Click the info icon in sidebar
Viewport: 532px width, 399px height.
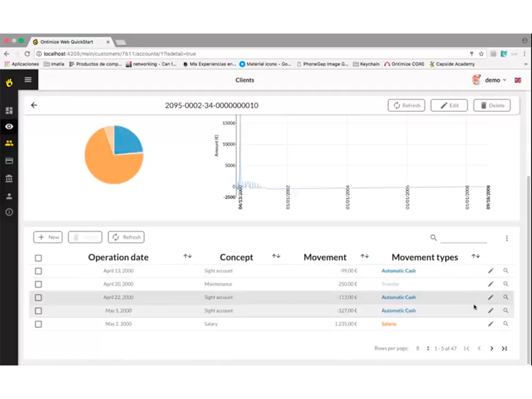tap(9, 212)
